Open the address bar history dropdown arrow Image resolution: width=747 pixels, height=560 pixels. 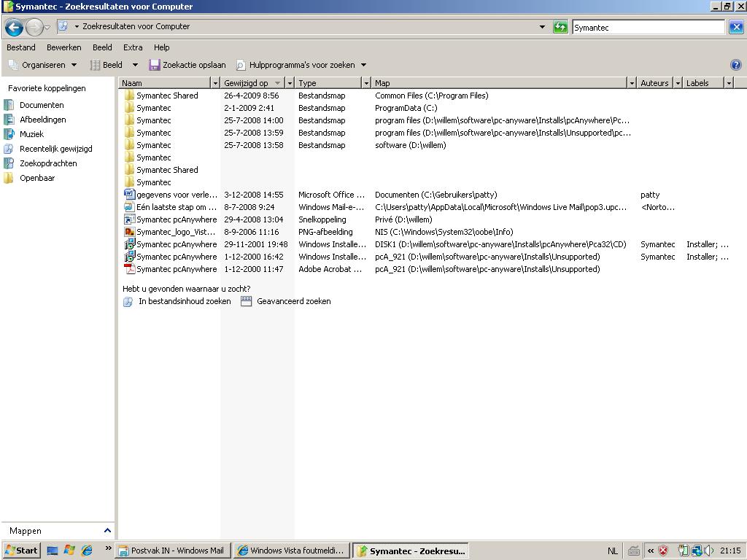[542, 27]
